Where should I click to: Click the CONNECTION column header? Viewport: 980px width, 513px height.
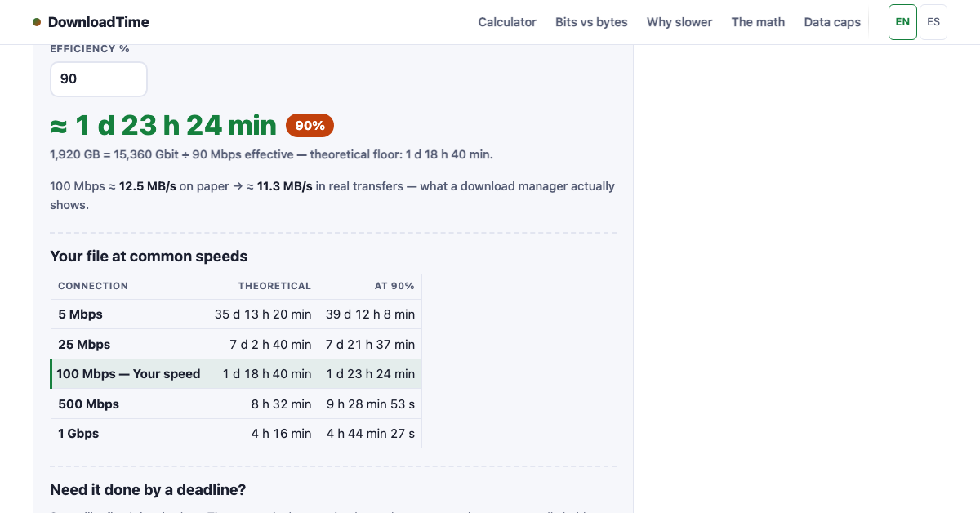click(x=129, y=286)
